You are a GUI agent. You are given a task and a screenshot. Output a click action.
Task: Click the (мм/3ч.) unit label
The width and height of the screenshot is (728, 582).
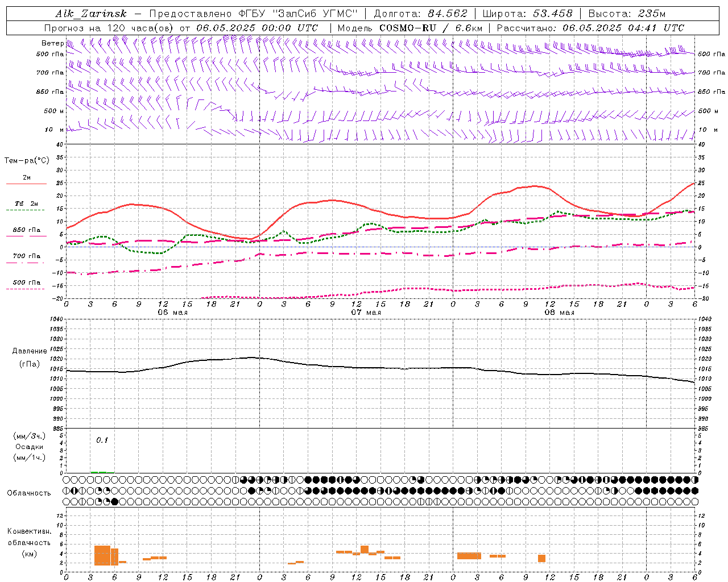point(30,436)
